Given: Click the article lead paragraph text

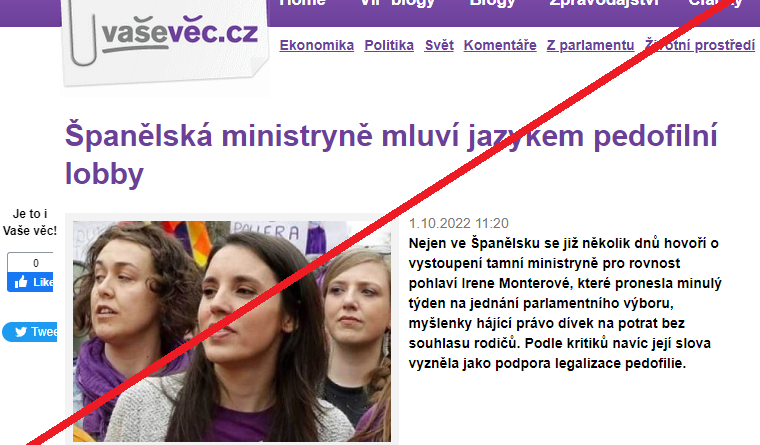Looking at the screenshot, I should coord(565,303).
